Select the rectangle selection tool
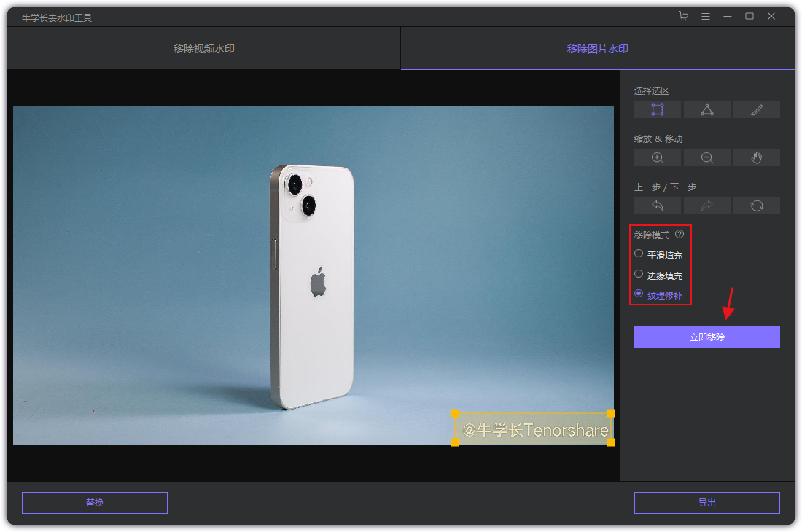Screen dimensions: 802x532 [x=657, y=110]
